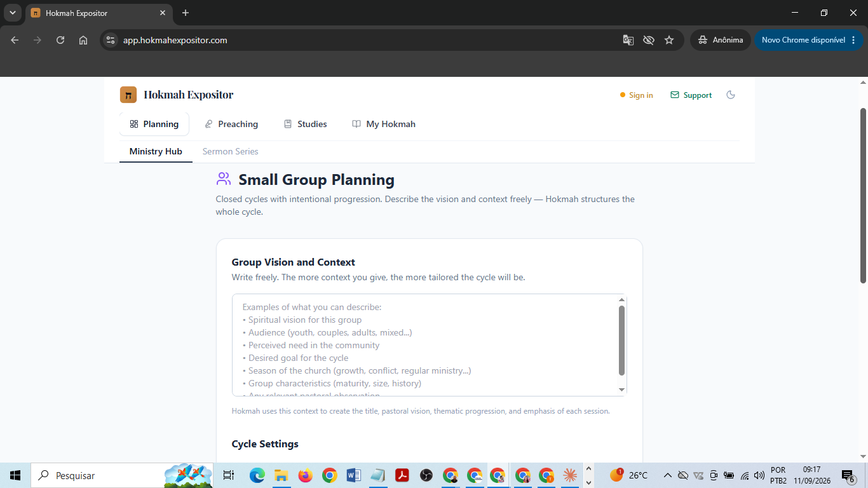Bookmark this page with the star icon
The height and width of the screenshot is (488, 868).
point(669,40)
